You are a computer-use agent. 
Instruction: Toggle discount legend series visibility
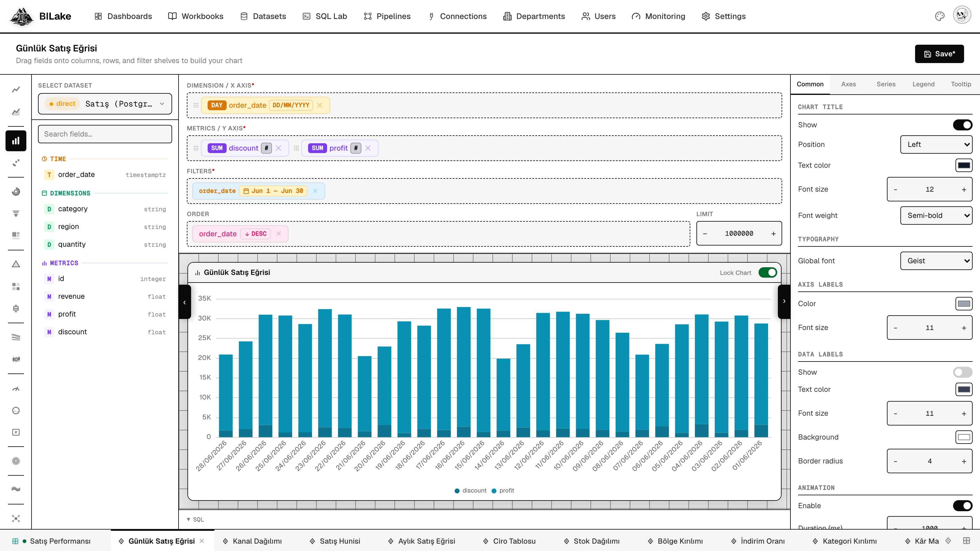[471, 490]
